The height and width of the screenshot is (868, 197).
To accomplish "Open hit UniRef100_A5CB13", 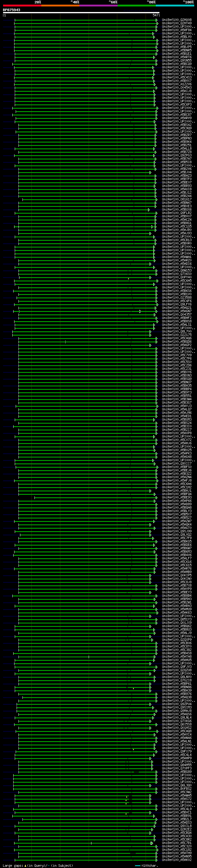I will click(177, 240).
